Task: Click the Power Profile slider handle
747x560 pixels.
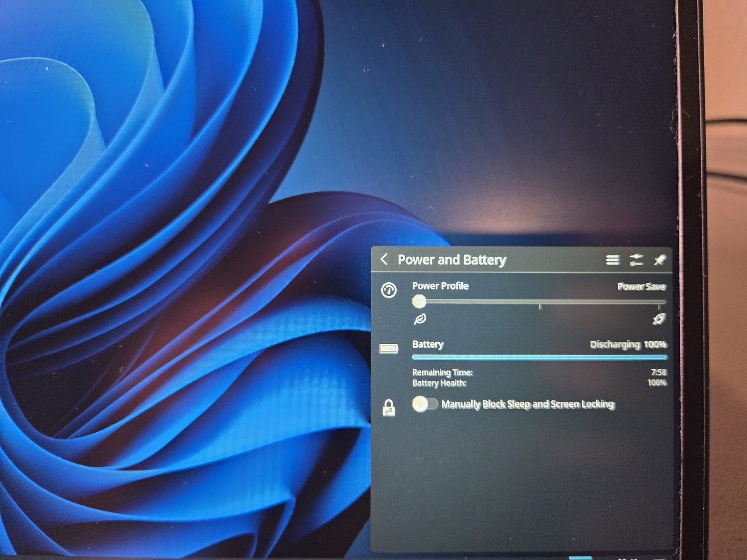Action: point(419,301)
